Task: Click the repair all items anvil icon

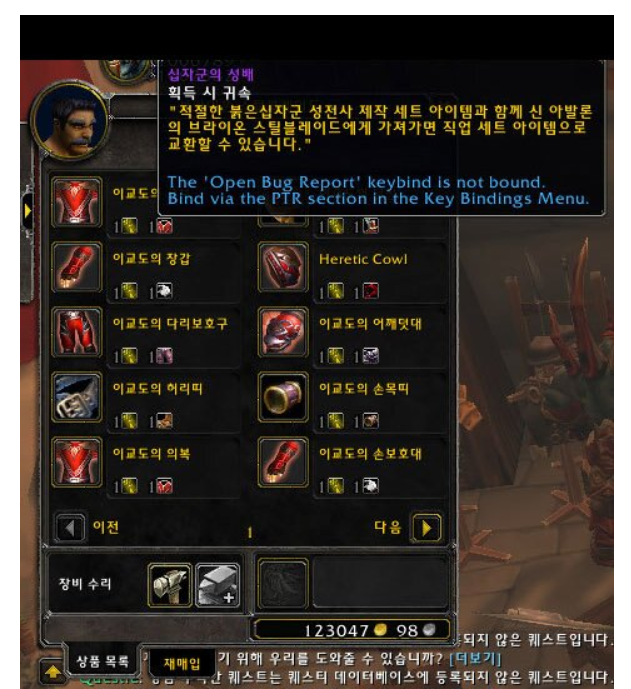Action: (218, 585)
